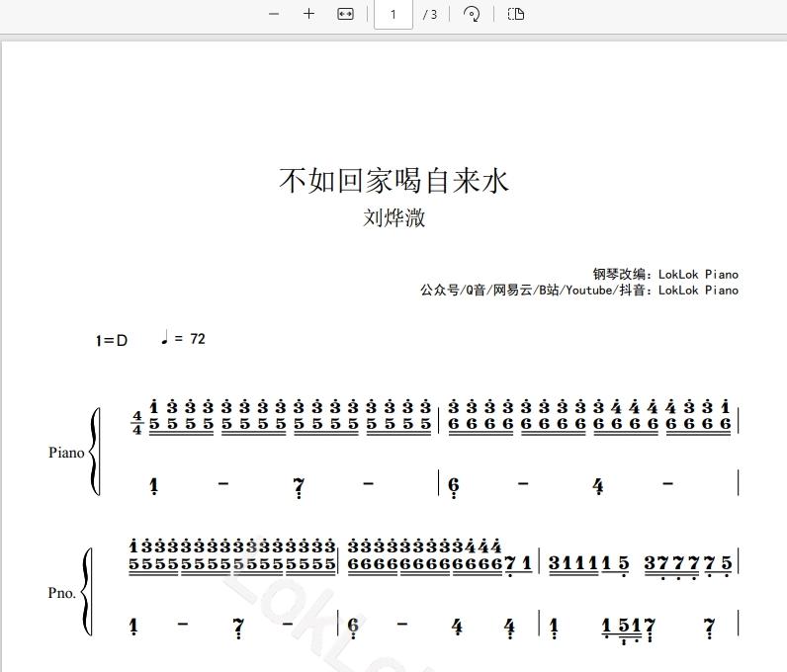Viewport: 787px width, 672px height.
Task: Rotate the document with the rotate icon
Action: pyautogui.click(x=472, y=14)
